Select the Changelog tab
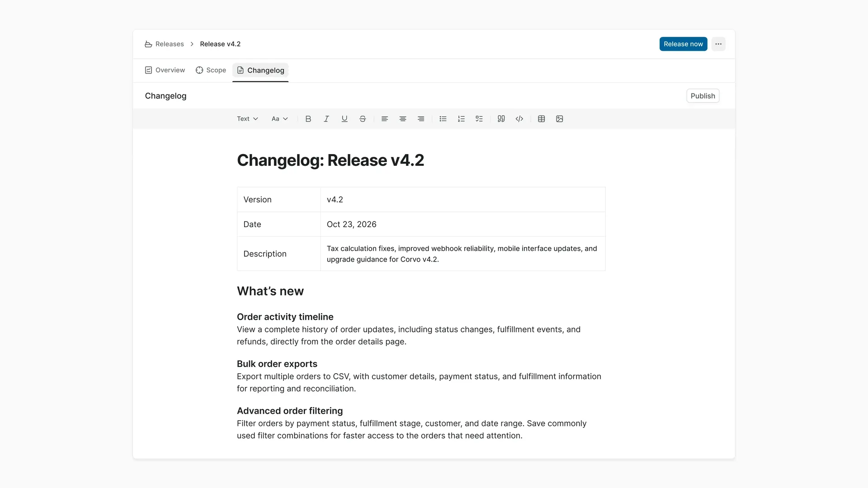This screenshot has height=488, width=868. point(260,70)
